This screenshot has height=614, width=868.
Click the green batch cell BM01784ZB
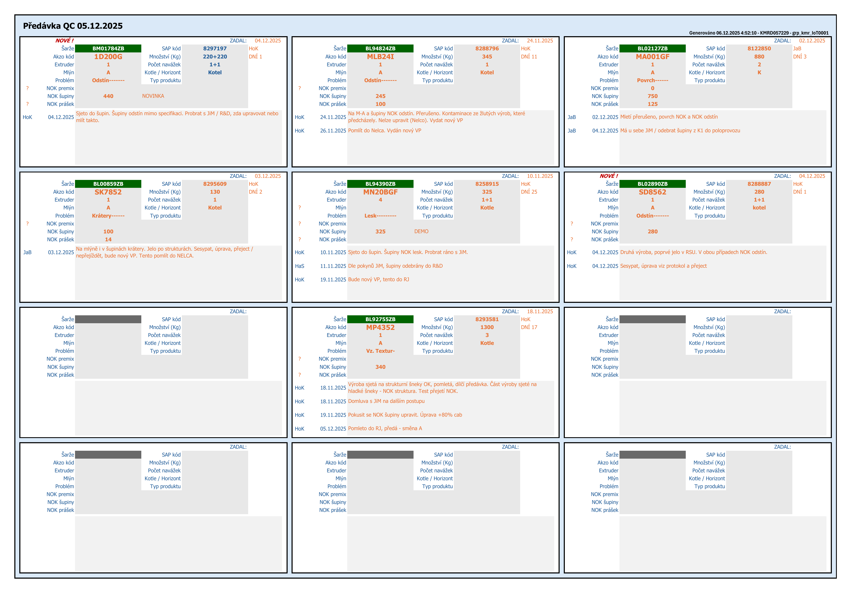(108, 48)
